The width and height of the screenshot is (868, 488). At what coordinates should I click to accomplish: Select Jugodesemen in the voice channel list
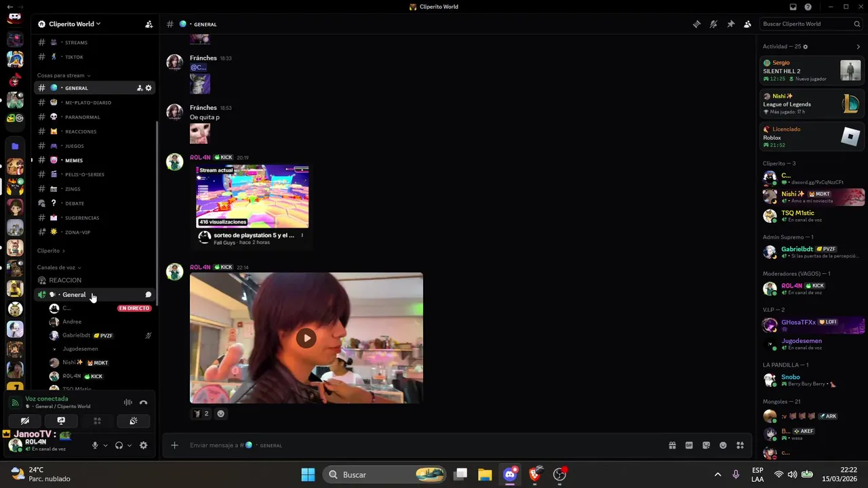pyautogui.click(x=100, y=349)
